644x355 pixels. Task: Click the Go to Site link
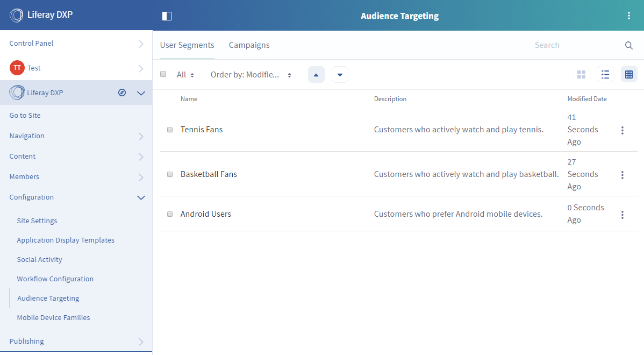coord(25,116)
